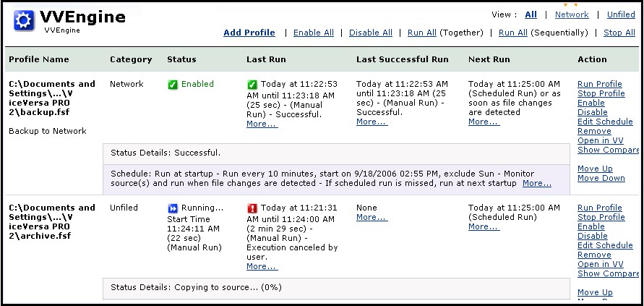Screen dimensions: 644x306
Task: Expand More under backup.fsf Next Run
Action: tap(484, 122)
